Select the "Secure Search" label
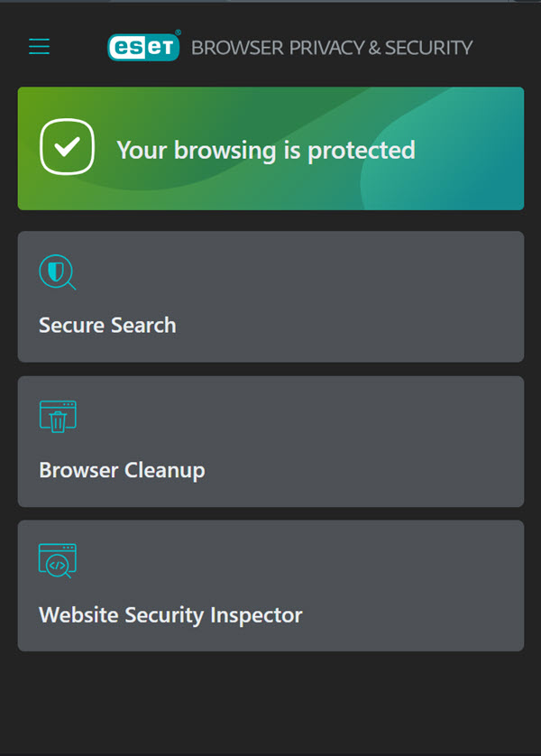Viewport: 541px width, 756px height. [x=107, y=326]
